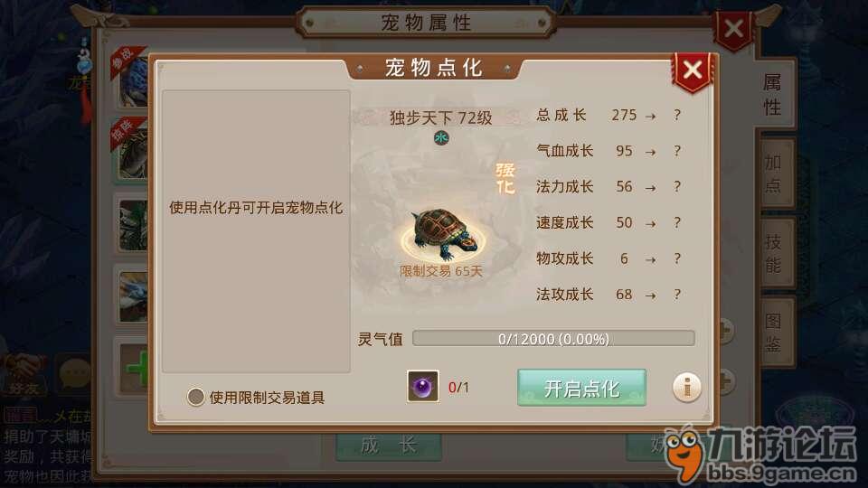
Task: Click the orange 强化 label
Action: [x=505, y=178]
